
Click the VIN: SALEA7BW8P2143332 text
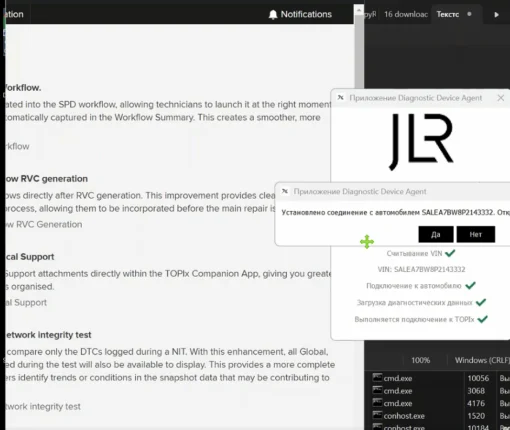pos(421,269)
